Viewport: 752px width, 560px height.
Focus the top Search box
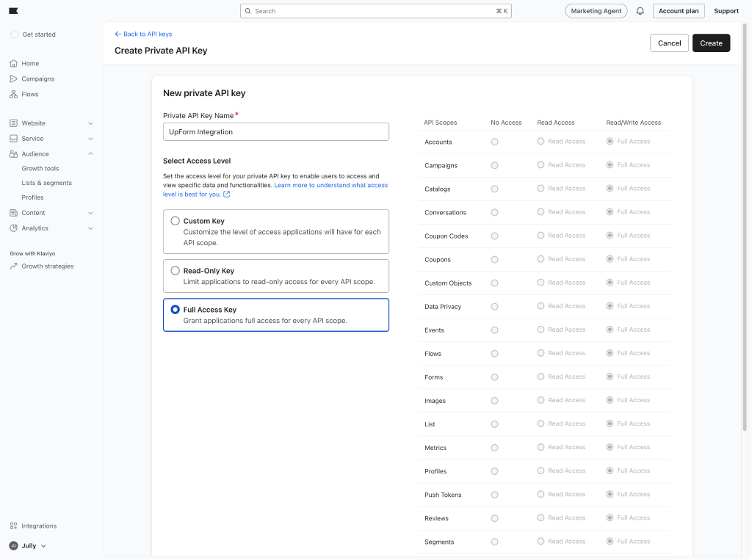point(375,11)
